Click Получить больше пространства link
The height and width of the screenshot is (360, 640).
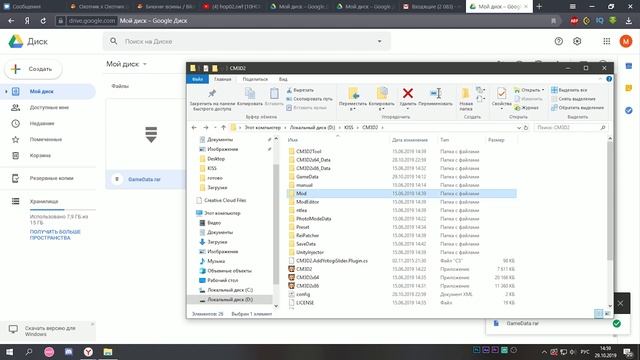point(55,235)
